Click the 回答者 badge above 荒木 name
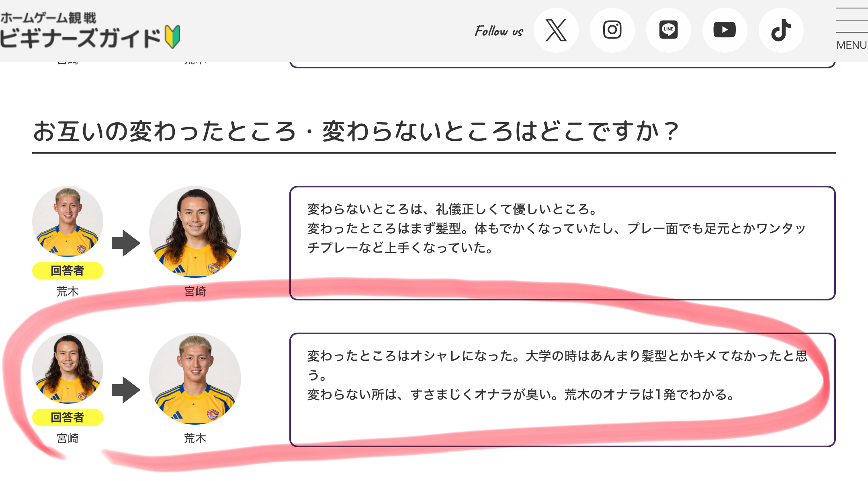This screenshot has width=868, height=481. click(68, 271)
